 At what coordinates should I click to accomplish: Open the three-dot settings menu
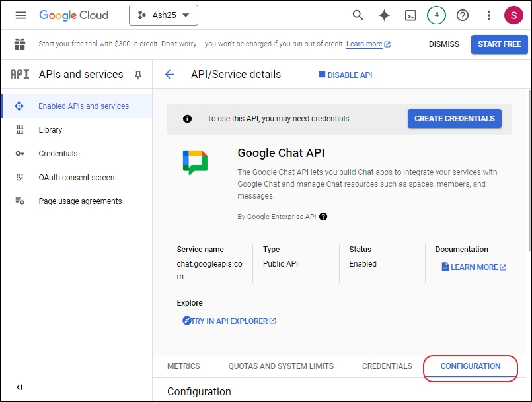click(489, 15)
